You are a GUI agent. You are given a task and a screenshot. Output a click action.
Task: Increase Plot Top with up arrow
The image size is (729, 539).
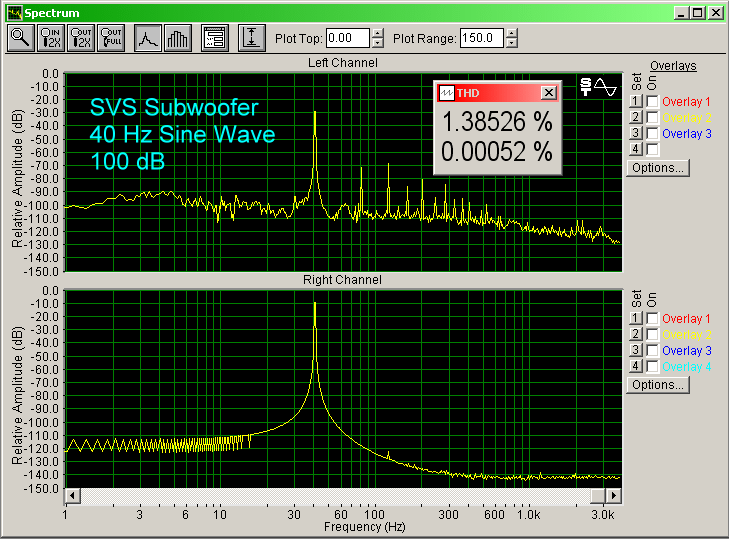[377, 33]
